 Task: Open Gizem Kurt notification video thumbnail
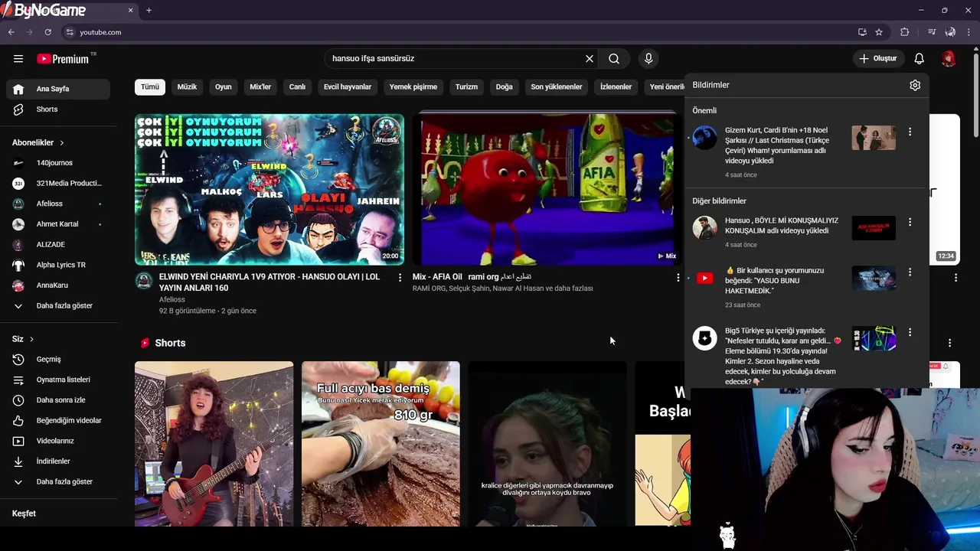pyautogui.click(x=874, y=138)
